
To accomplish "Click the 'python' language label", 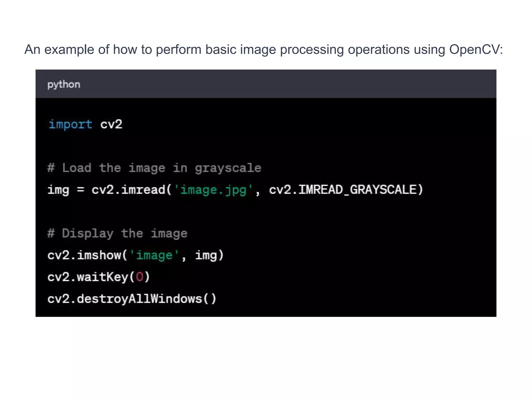I will [x=64, y=85].
